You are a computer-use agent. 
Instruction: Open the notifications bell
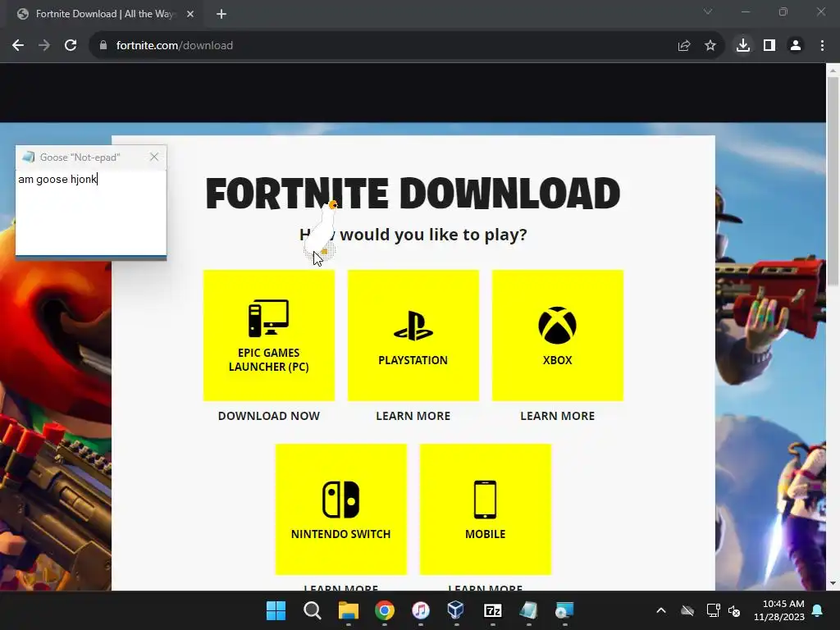pos(818,610)
